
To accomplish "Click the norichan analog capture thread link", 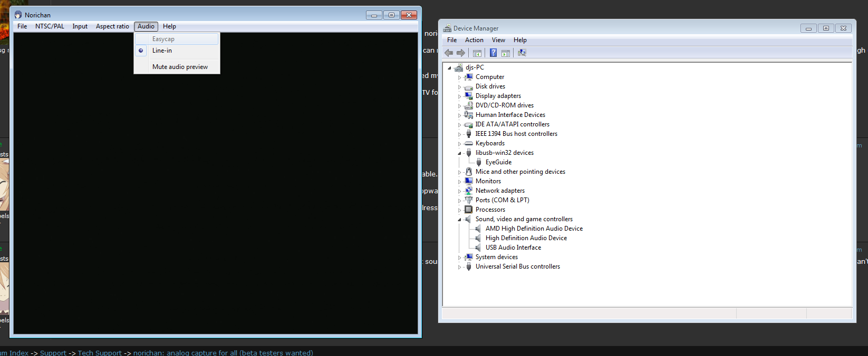I will [223, 353].
